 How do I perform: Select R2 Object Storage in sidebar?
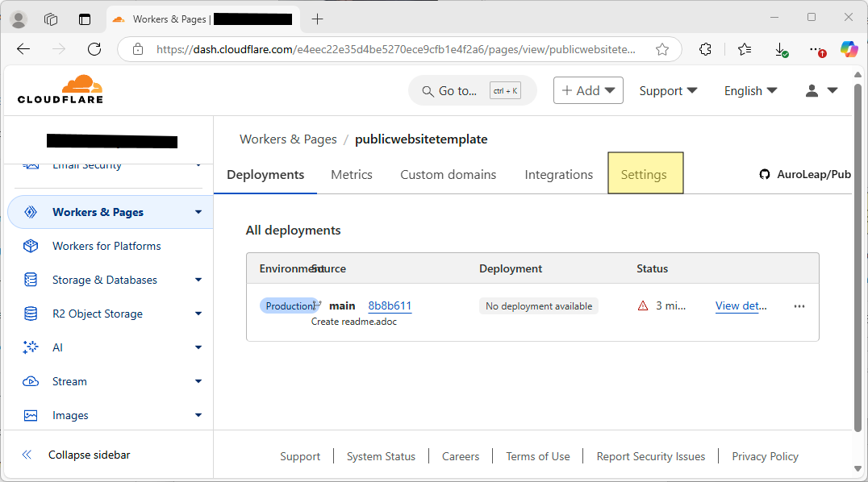coord(98,314)
